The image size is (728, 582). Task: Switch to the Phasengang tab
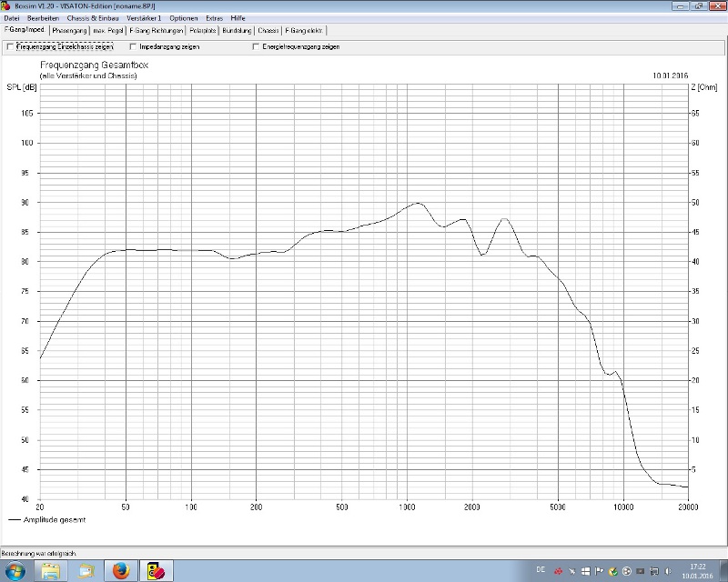tap(69, 30)
